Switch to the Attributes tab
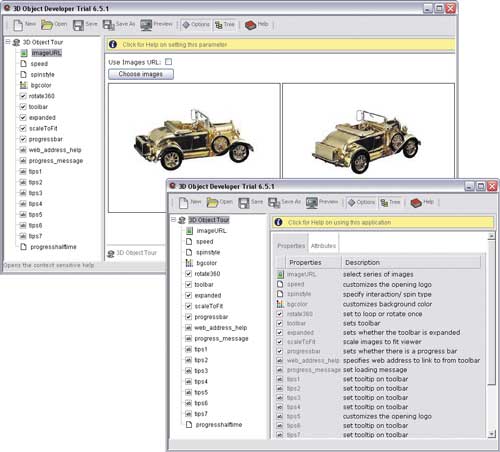The height and width of the screenshot is (452, 500). point(323,246)
